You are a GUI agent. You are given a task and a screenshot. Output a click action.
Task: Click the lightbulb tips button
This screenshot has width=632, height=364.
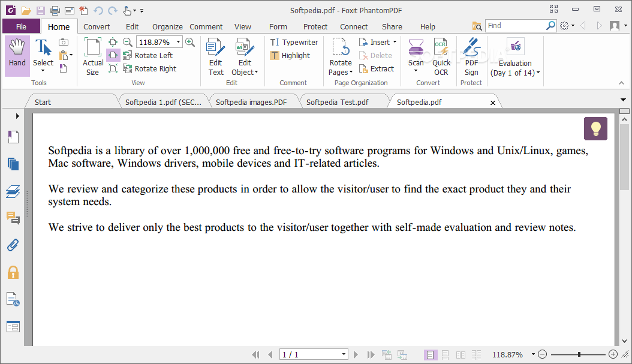click(x=595, y=128)
